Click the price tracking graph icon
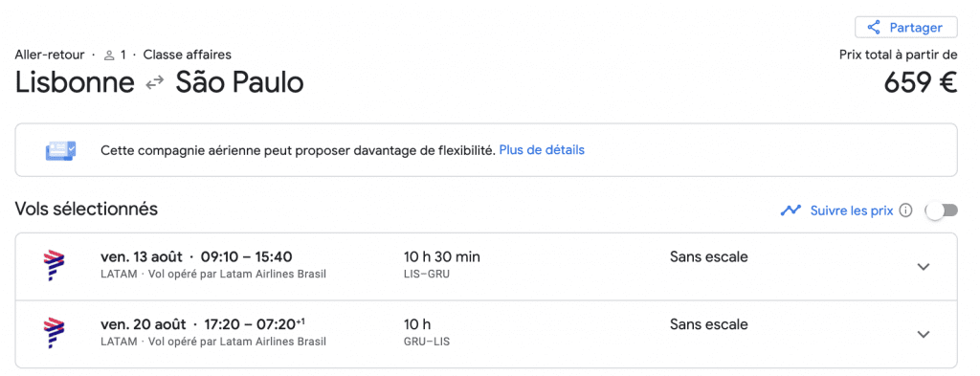 791,210
